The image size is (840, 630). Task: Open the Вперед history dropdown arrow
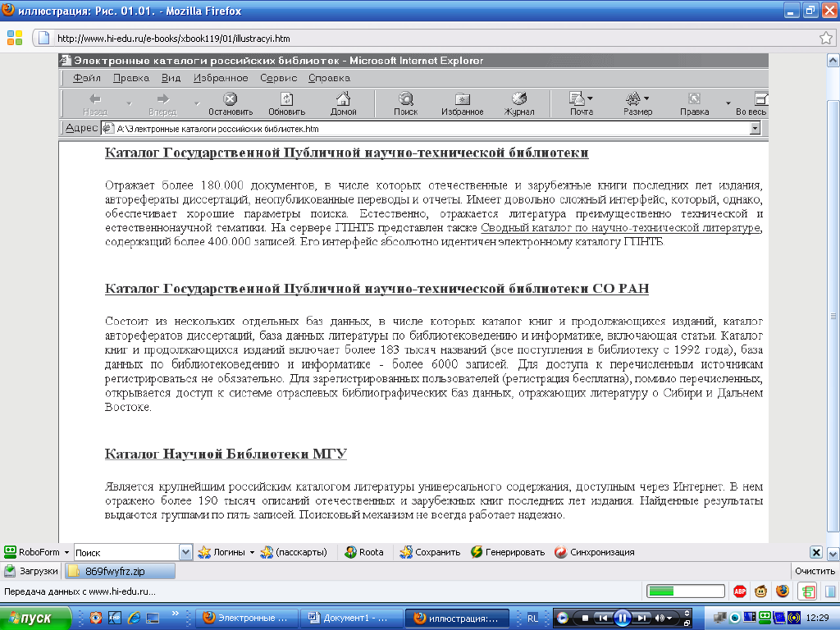pos(197,103)
